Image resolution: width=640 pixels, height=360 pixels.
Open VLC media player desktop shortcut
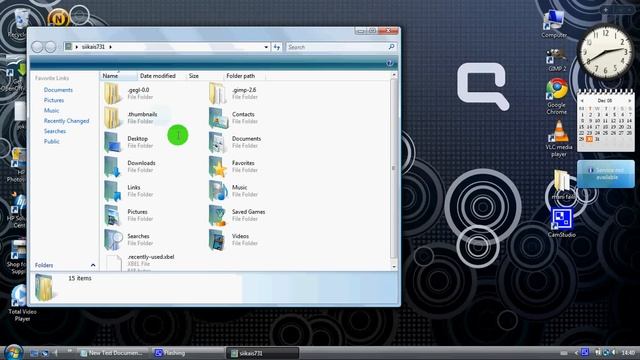pos(558,131)
